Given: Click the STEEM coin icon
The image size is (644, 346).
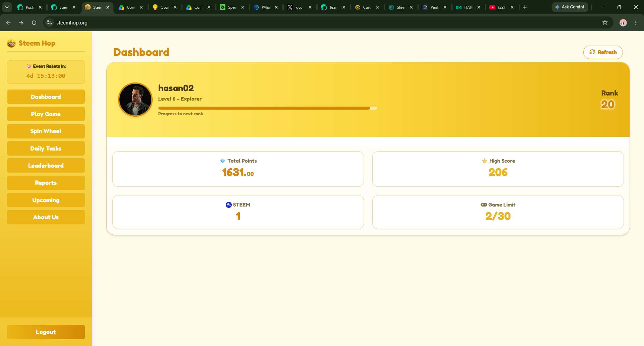Looking at the screenshot, I should click(x=229, y=205).
